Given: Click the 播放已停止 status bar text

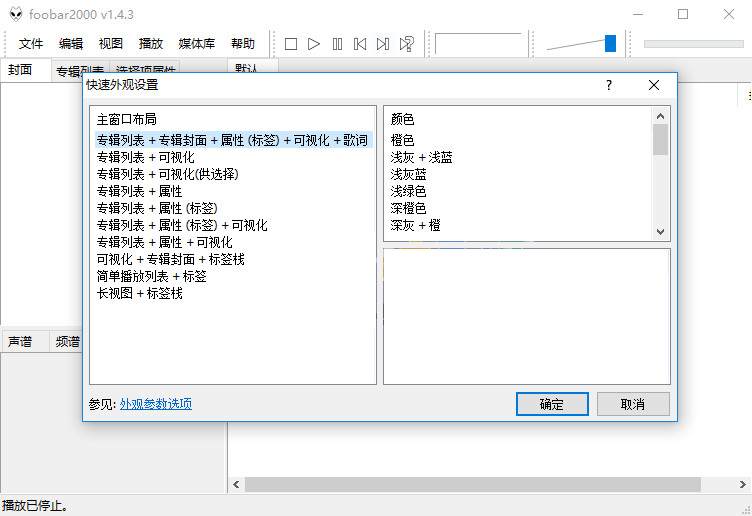Looking at the screenshot, I should pyautogui.click(x=35, y=505).
